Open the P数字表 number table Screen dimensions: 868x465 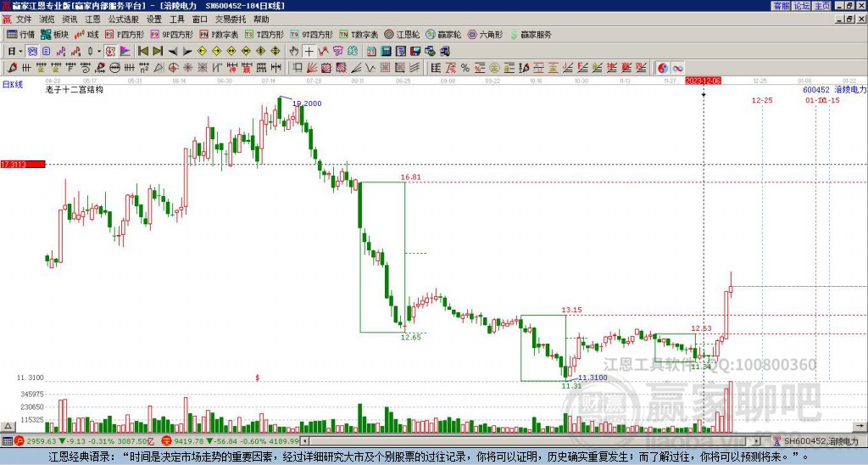[x=220, y=34]
